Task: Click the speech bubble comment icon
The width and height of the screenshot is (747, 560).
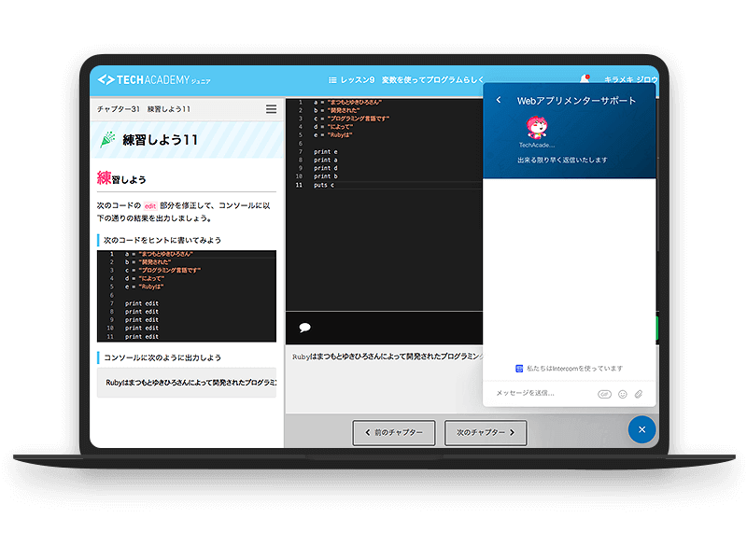Action: 305,328
